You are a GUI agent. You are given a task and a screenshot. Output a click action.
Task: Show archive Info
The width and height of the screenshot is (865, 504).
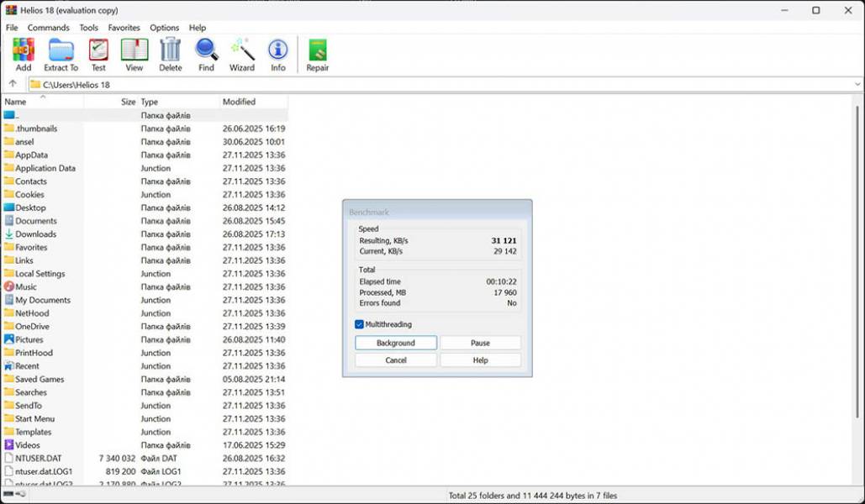point(277,52)
